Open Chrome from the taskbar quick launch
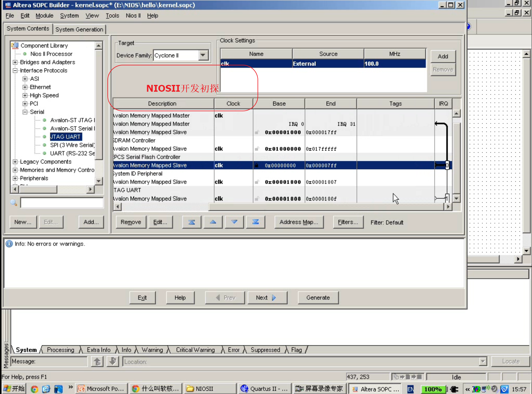The width and height of the screenshot is (532, 394). click(x=35, y=389)
